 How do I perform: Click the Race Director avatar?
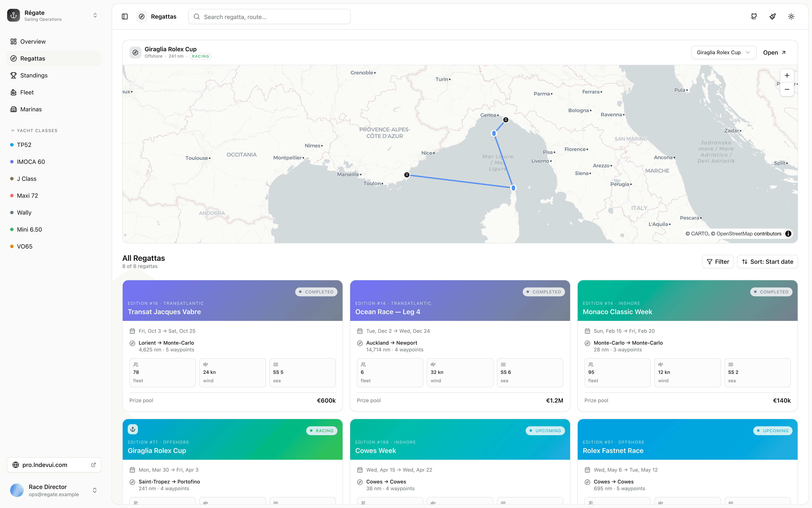17,490
